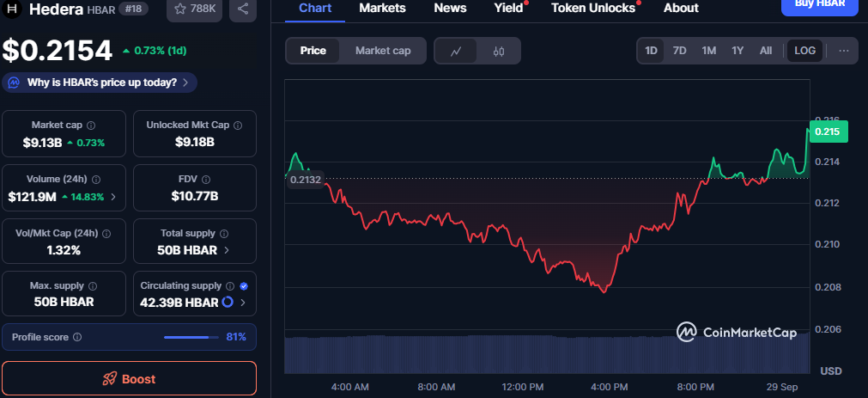868x398 pixels.
Task: Switch to line chart view icon
Action: tap(456, 51)
